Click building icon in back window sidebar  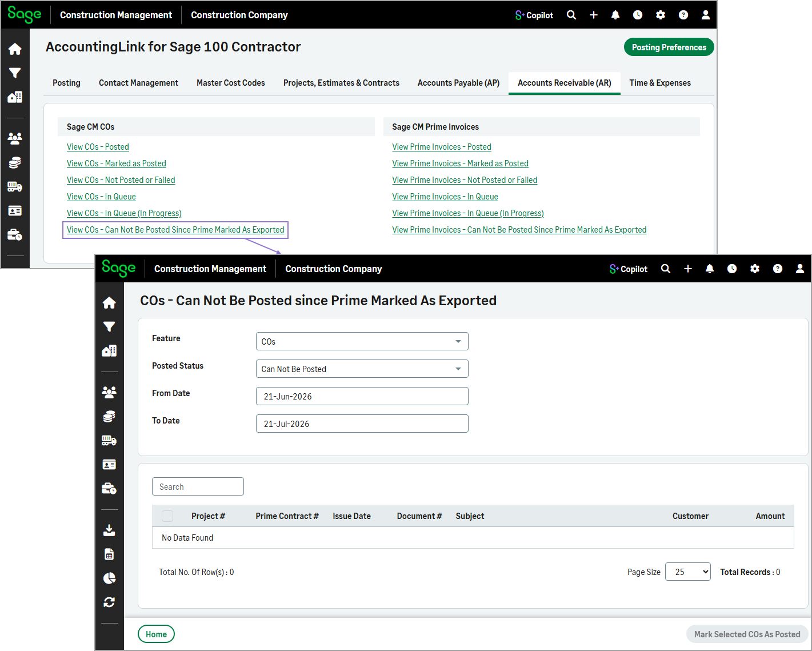(x=15, y=97)
